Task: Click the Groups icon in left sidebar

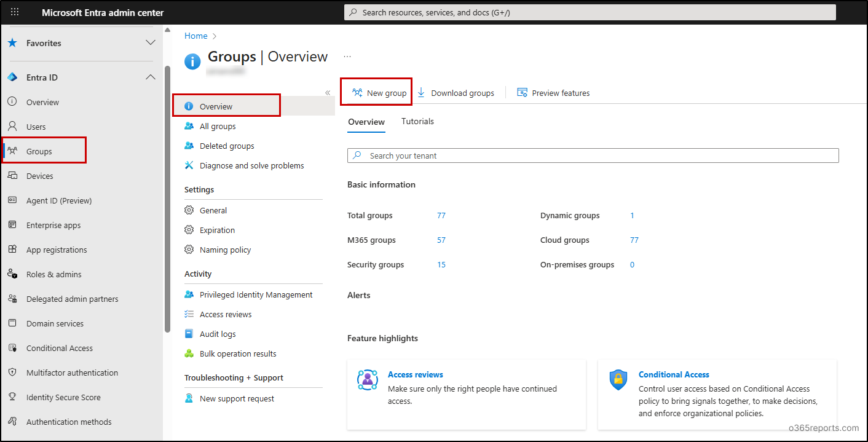Action: pos(12,151)
